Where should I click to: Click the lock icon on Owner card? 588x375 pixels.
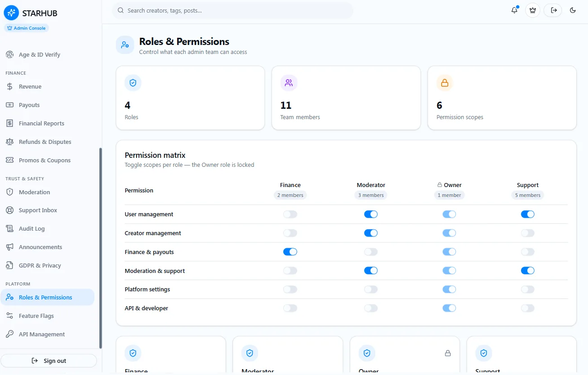(x=448, y=353)
